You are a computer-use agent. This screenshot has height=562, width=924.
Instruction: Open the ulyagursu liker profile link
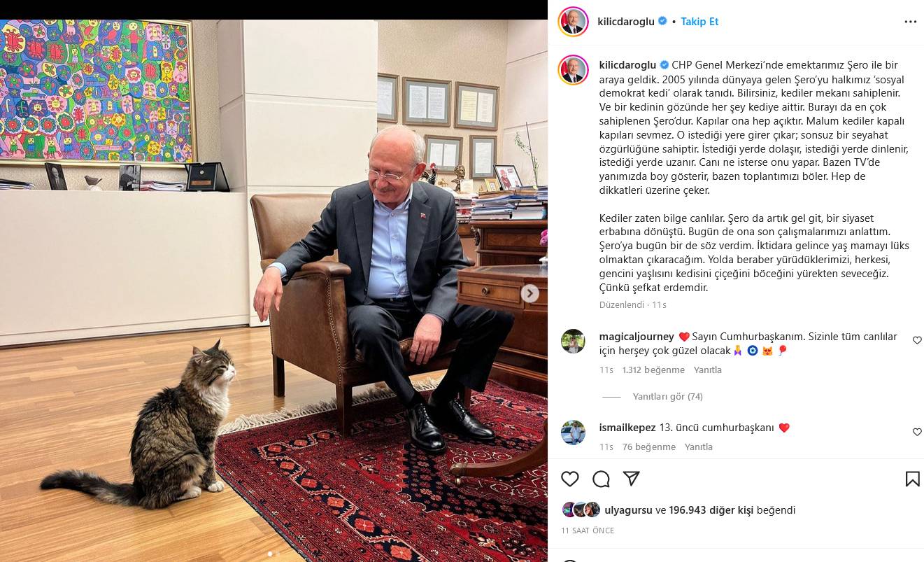pyautogui.click(x=628, y=510)
